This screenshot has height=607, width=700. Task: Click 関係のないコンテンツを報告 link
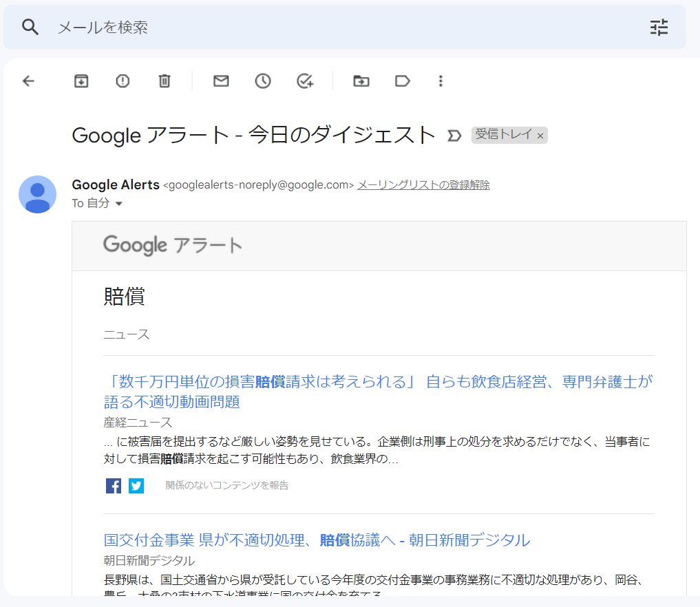(x=226, y=485)
